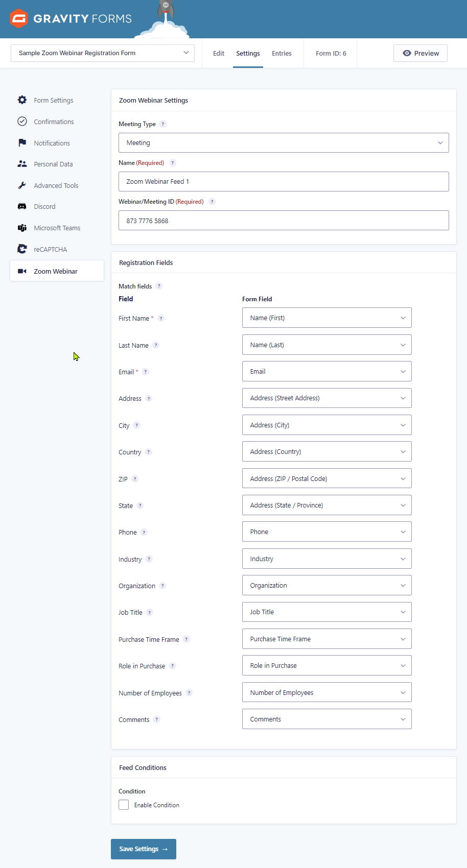The width and height of the screenshot is (467, 868).
Task: Select the Form Settings gear icon
Action: (x=22, y=100)
